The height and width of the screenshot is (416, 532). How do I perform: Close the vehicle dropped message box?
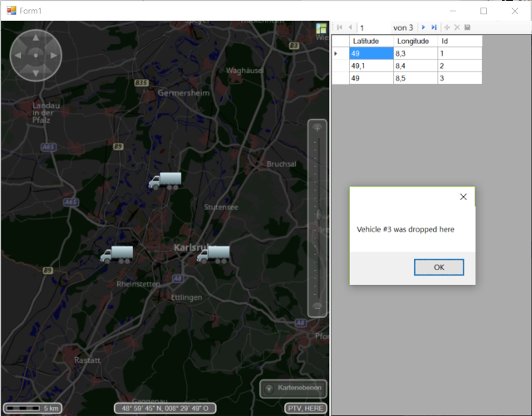tap(463, 197)
